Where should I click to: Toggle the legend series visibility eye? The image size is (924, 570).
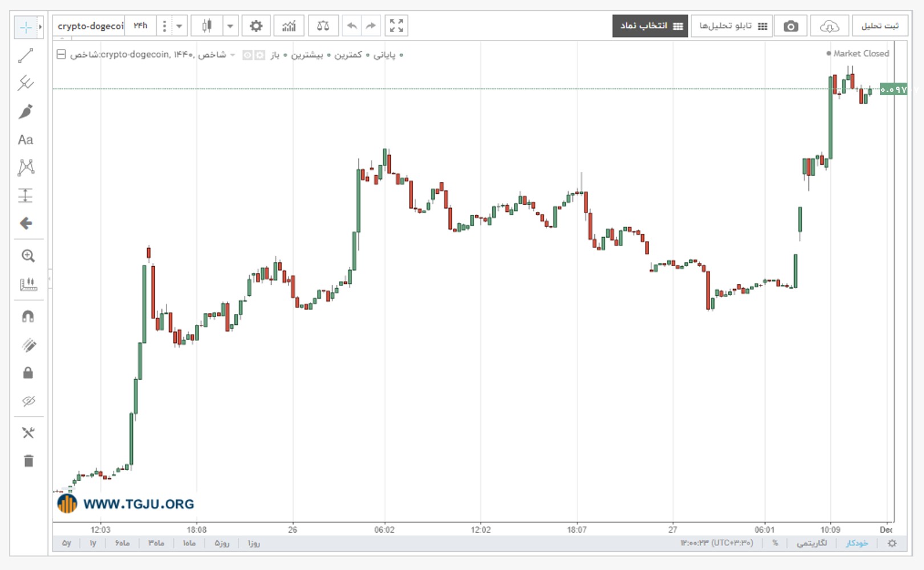(248, 55)
